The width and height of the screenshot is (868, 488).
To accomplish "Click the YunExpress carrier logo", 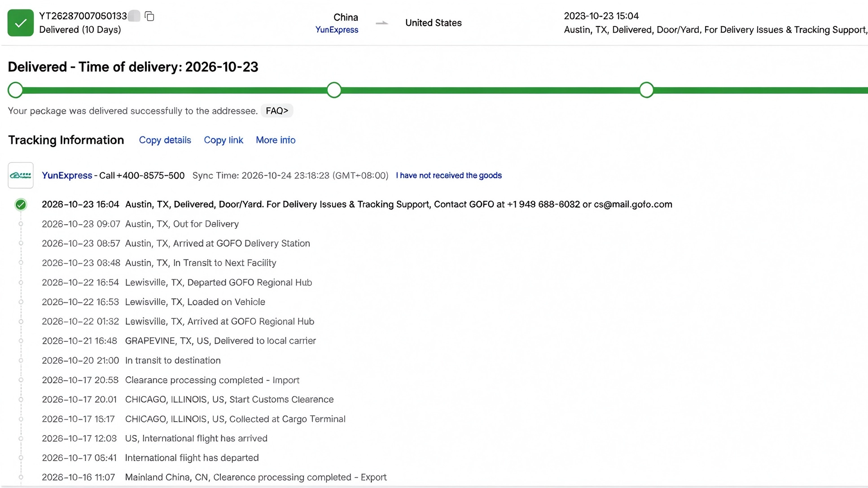I will coord(21,175).
